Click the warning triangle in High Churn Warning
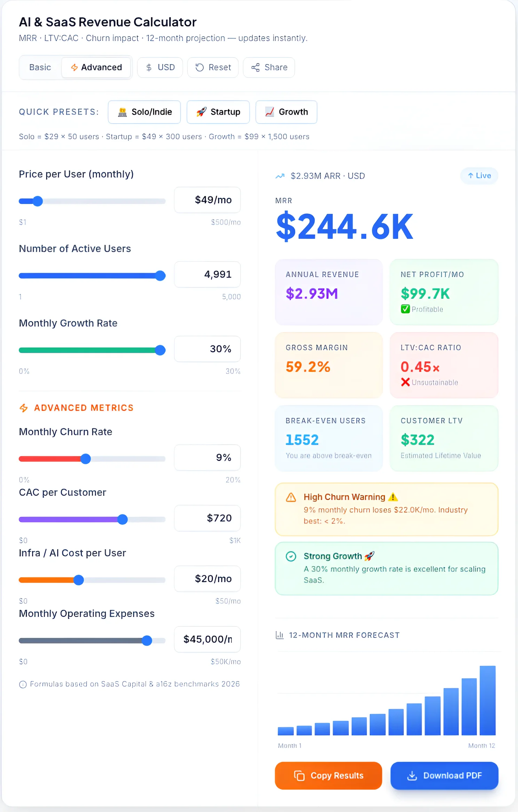This screenshot has height=812, width=518. (290, 497)
